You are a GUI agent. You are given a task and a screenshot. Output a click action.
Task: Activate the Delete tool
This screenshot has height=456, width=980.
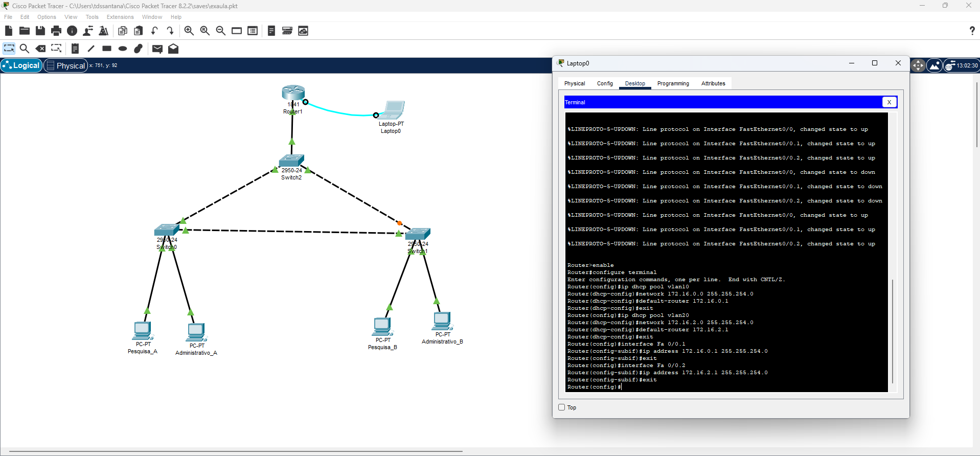tap(40, 49)
